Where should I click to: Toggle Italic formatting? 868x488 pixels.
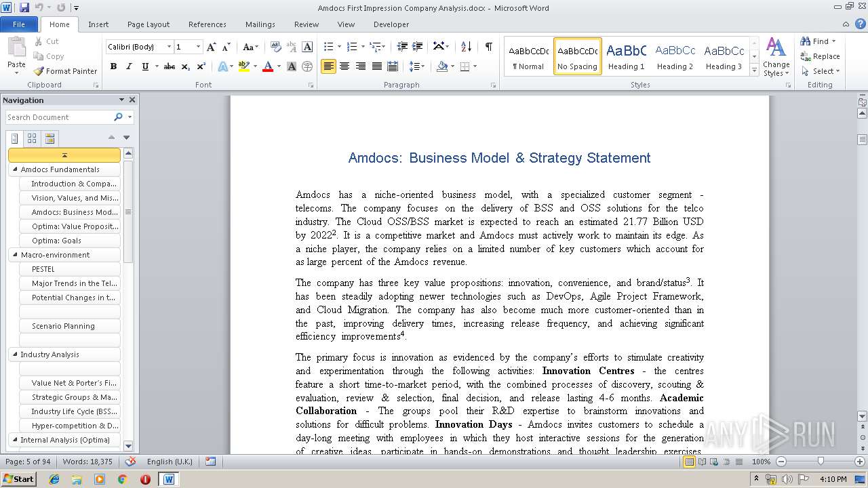(129, 66)
